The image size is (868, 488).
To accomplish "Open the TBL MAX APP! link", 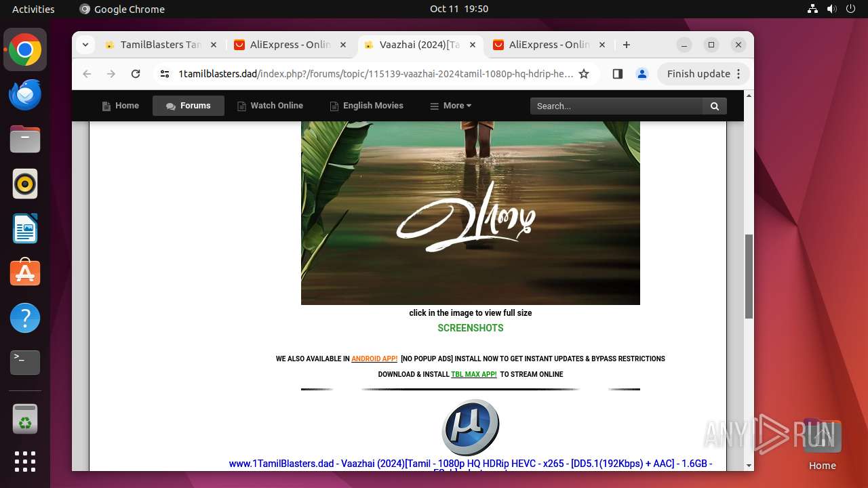I will [474, 374].
